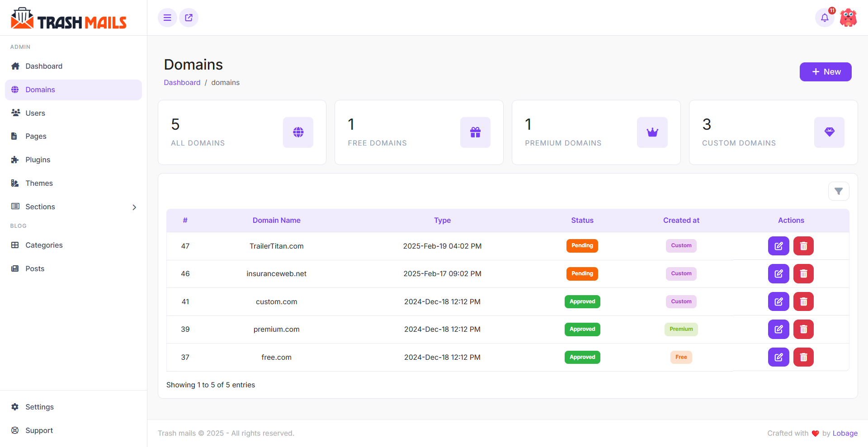The width and height of the screenshot is (868, 447).
Task: Click the Trash Mails logo
Action: coord(69,19)
